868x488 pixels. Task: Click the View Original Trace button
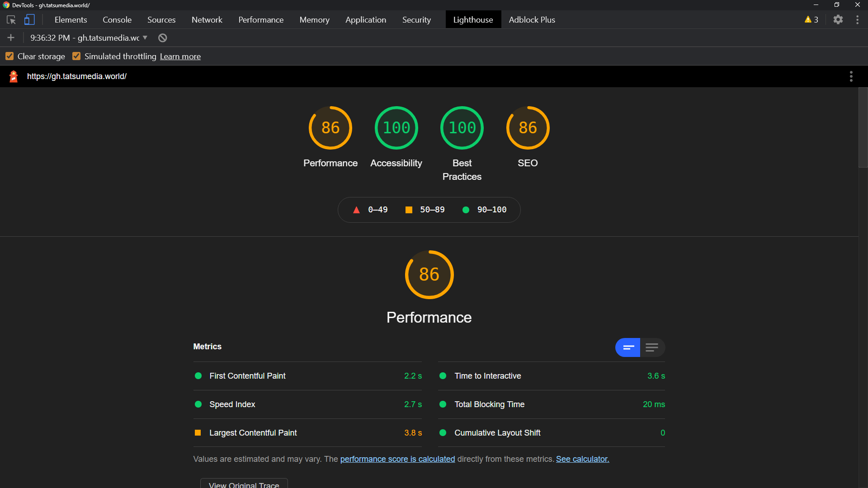pos(244,484)
